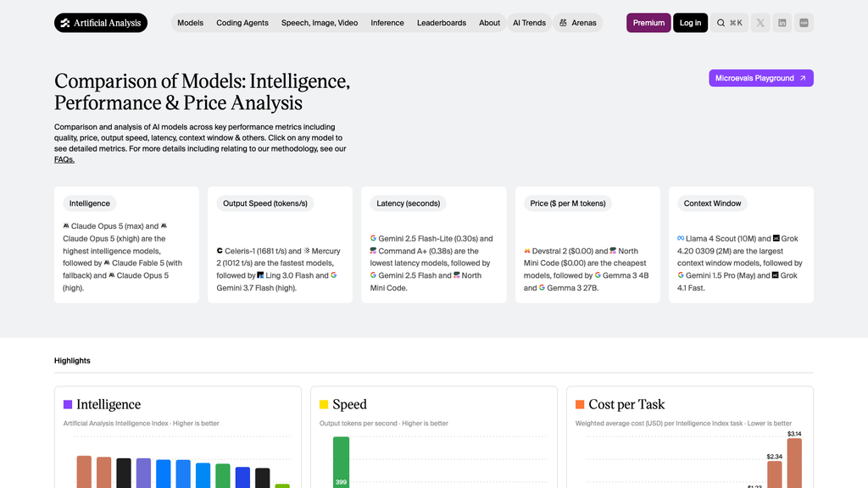Screen dimensions: 868x488
Task: Open the Arenas page
Action: click(578, 23)
